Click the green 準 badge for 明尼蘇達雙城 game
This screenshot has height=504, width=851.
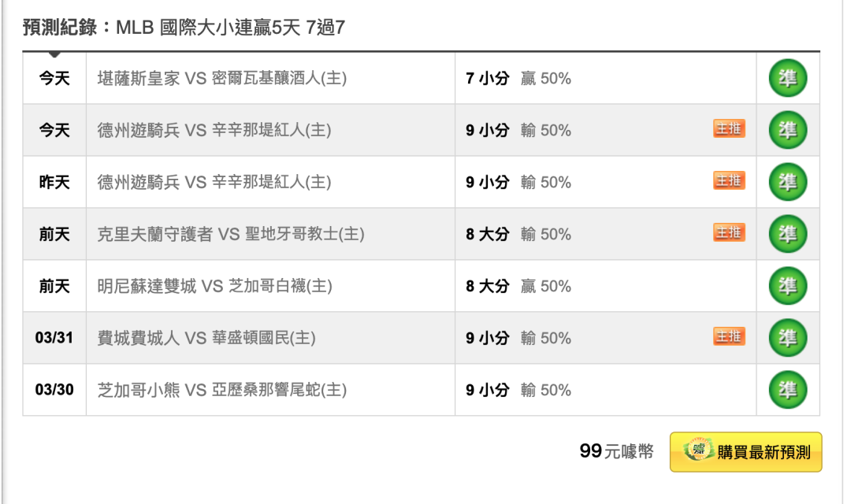point(787,286)
